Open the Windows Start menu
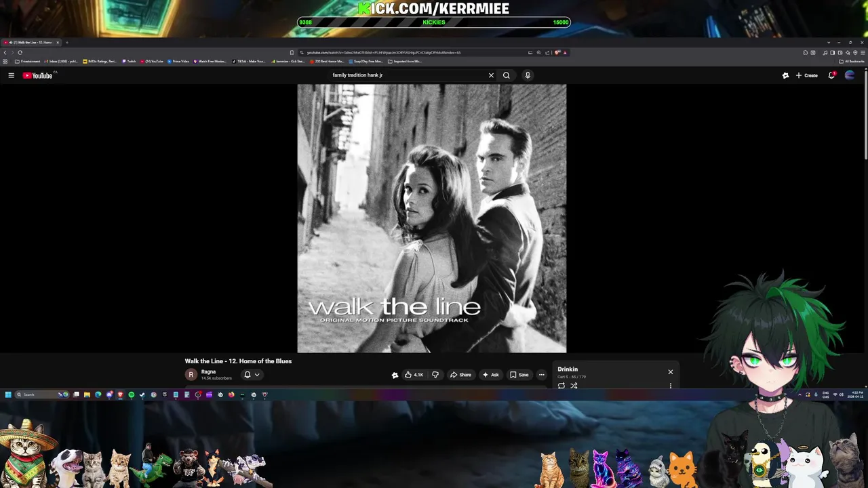The image size is (868, 488). [8, 394]
